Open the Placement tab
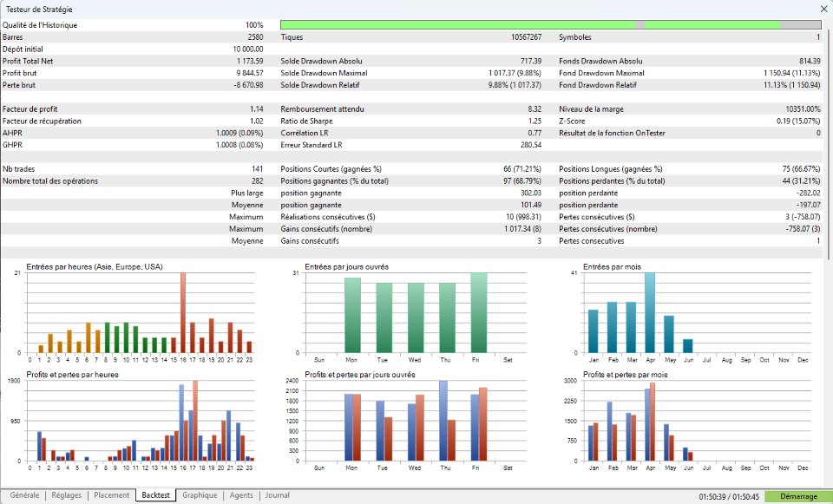Viewport: 833px width, 504px height. click(x=112, y=495)
